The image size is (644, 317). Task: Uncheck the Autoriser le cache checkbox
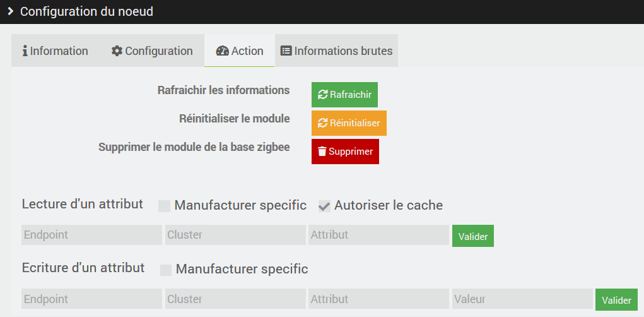coord(324,206)
